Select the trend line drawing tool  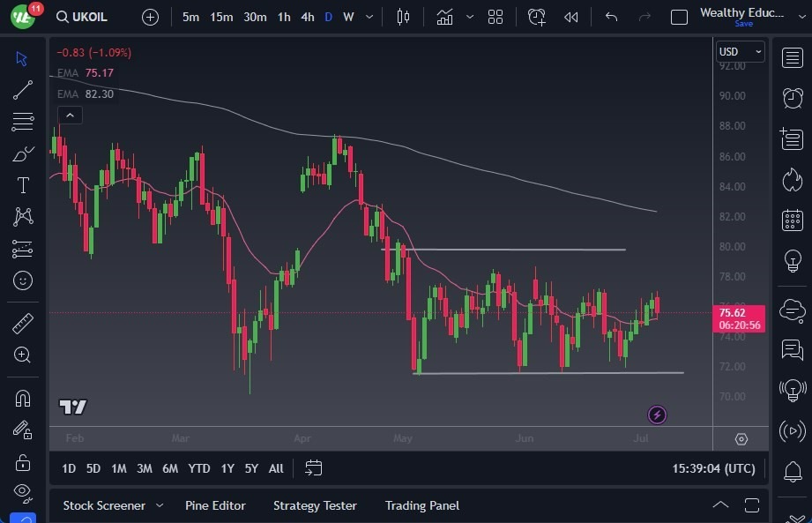click(23, 90)
